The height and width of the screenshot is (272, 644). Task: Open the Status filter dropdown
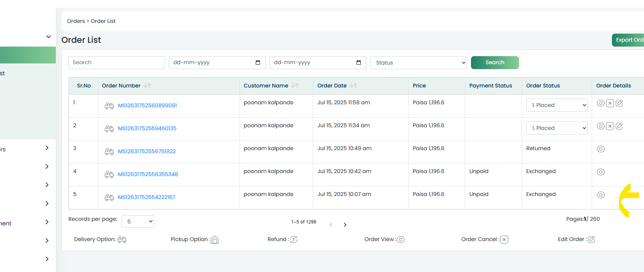(419, 63)
